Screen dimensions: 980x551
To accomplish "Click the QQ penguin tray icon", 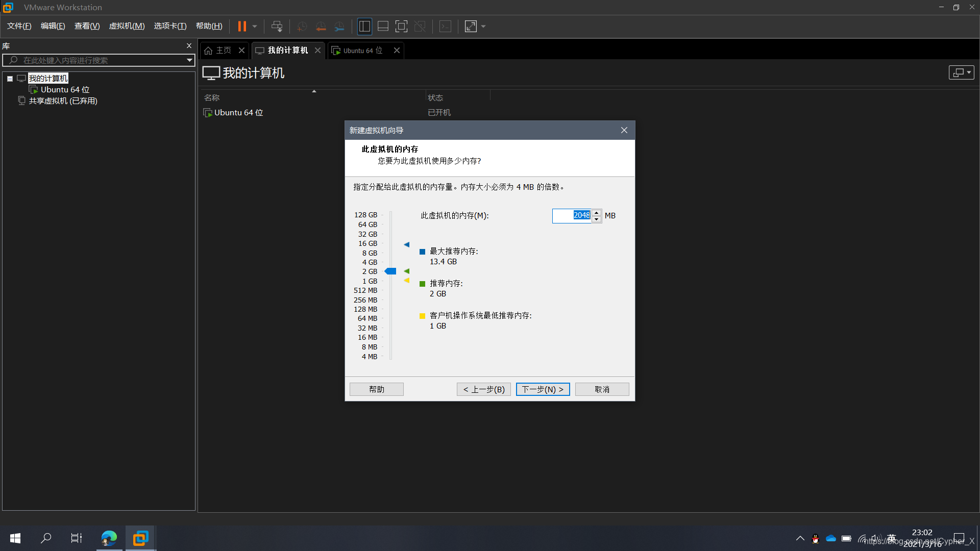I will pos(816,538).
